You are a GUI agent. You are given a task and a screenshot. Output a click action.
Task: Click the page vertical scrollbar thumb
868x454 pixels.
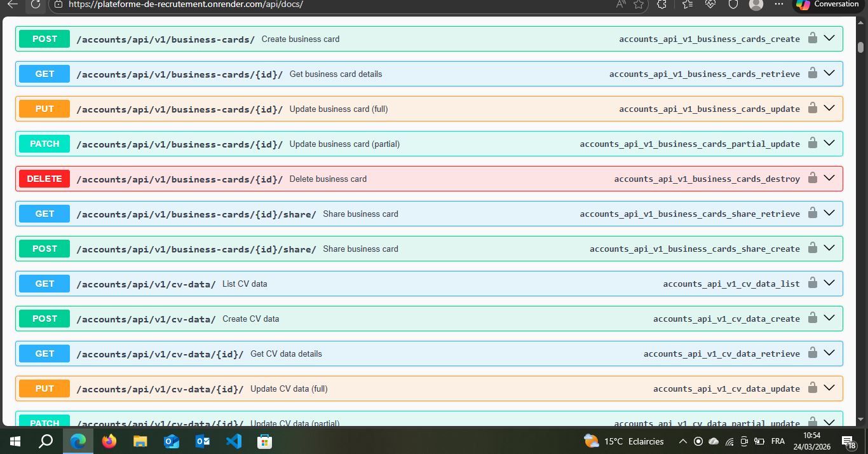[860, 47]
